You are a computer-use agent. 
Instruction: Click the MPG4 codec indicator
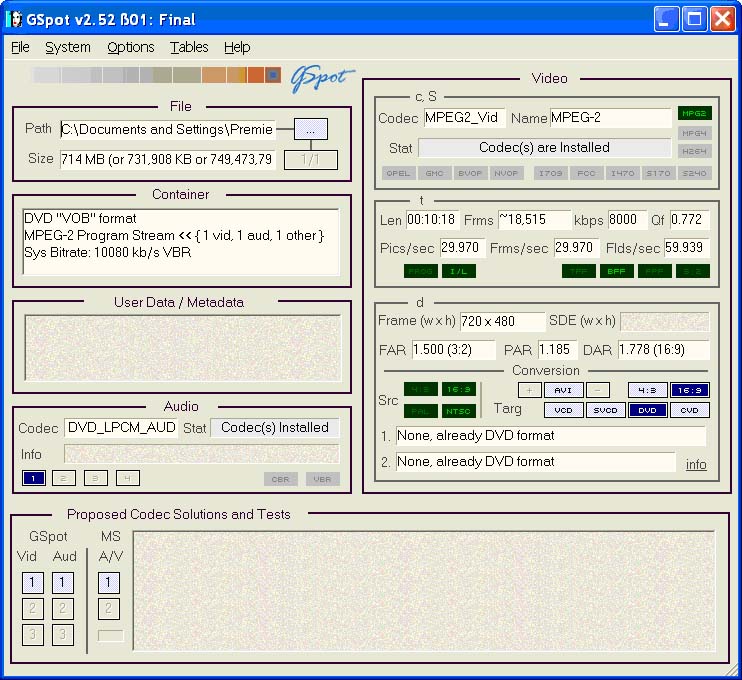point(694,133)
